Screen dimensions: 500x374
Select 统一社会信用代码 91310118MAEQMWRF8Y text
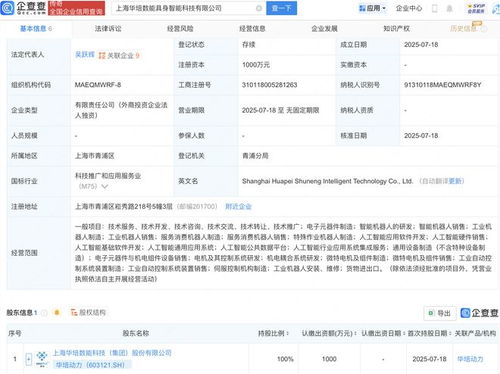click(443, 85)
